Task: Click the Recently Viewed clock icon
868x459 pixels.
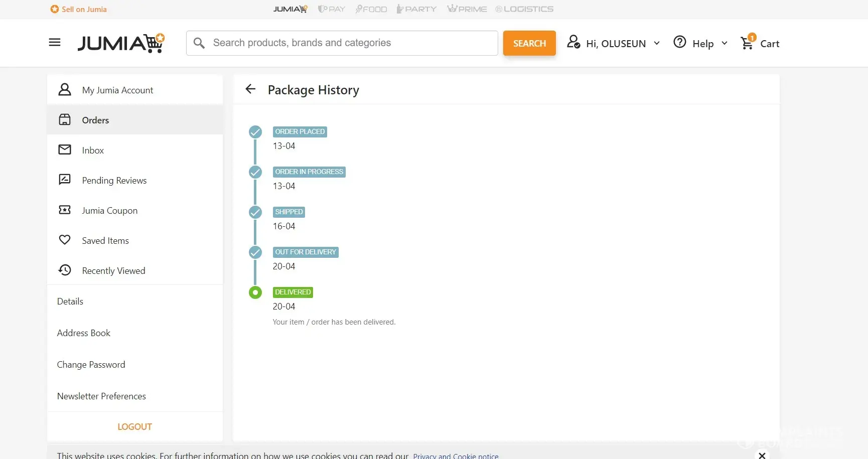Action: pyautogui.click(x=65, y=270)
